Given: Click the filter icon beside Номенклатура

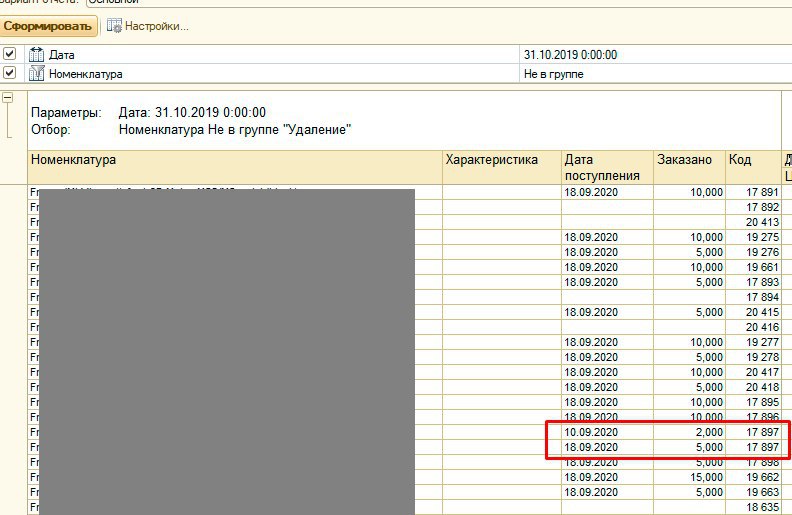Looking at the screenshot, I should coord(36,73).
